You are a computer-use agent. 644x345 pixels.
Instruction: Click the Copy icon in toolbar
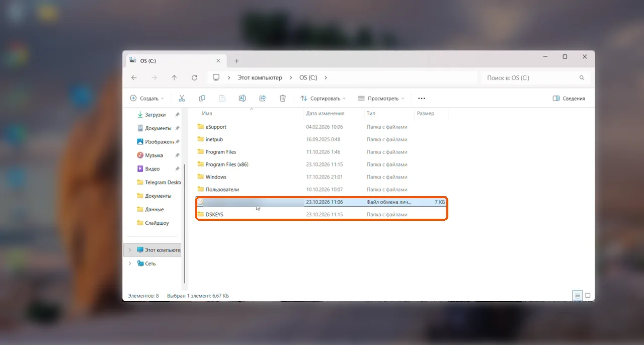click(202, 99)
